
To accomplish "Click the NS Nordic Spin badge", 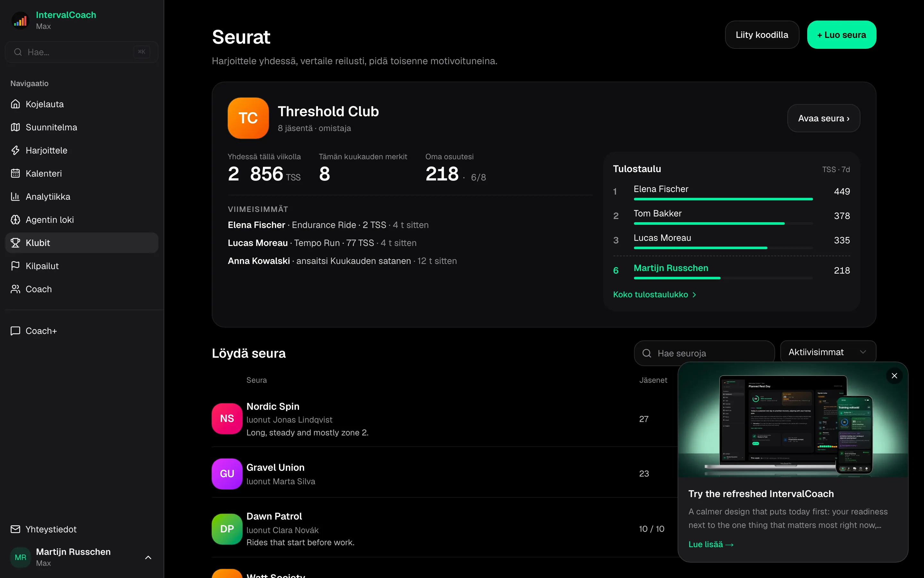I will [227, 419].
